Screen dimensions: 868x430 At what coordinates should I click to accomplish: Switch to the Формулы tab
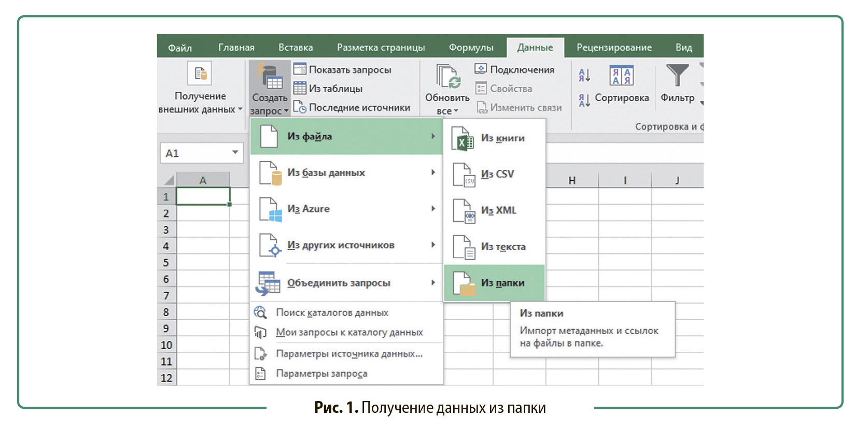(471, 48)
